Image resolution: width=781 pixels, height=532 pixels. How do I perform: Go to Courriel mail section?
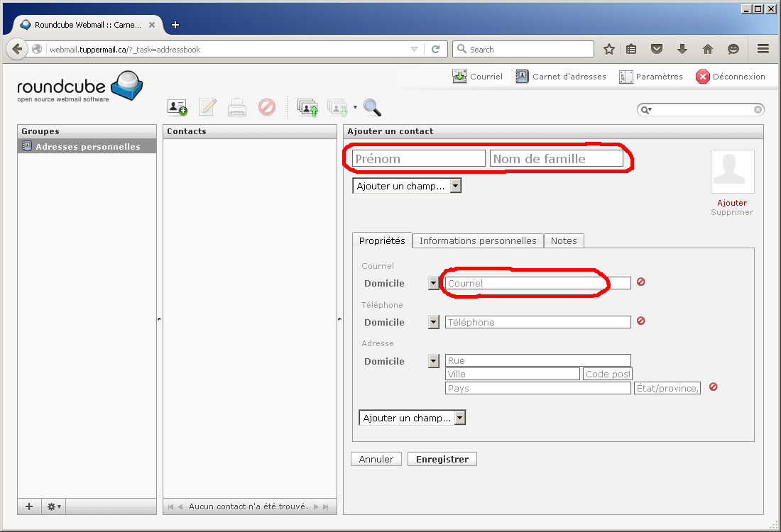pyautogui.click(x=477, y=77)
